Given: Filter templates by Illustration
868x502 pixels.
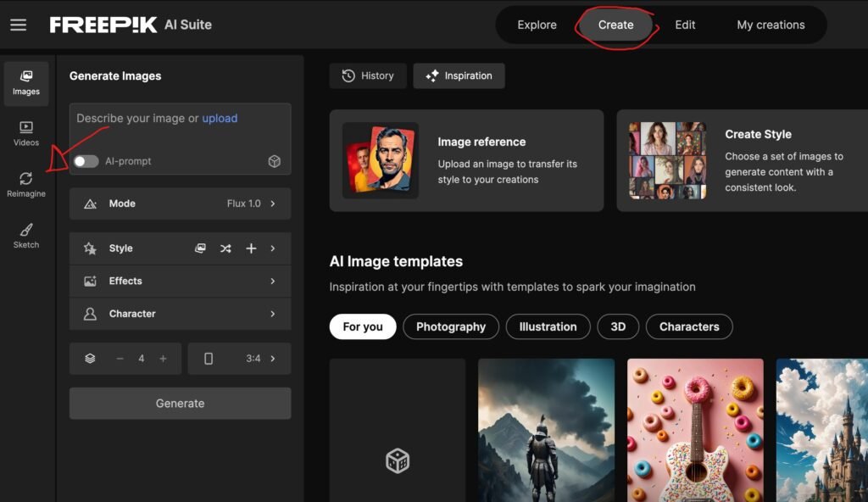Looking at the screenshot, I should click(x=548, y=327).
